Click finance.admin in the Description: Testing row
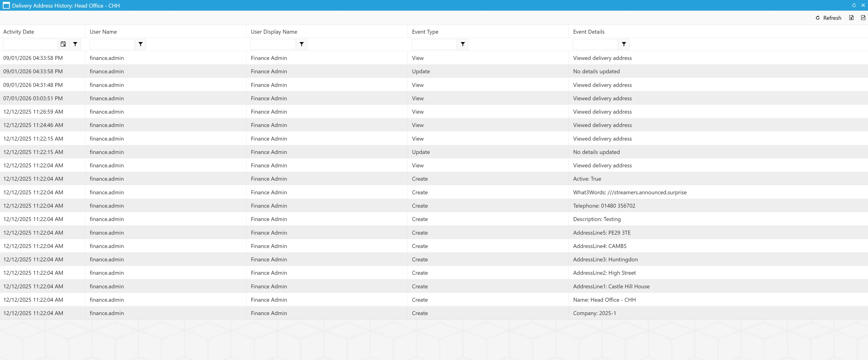 pos(166,219)
